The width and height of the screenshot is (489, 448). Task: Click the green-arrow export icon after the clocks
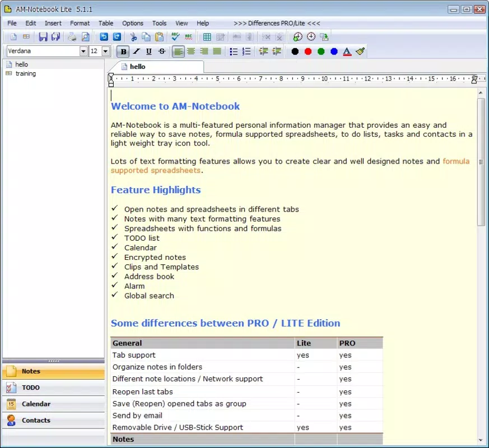click(324, 37)
